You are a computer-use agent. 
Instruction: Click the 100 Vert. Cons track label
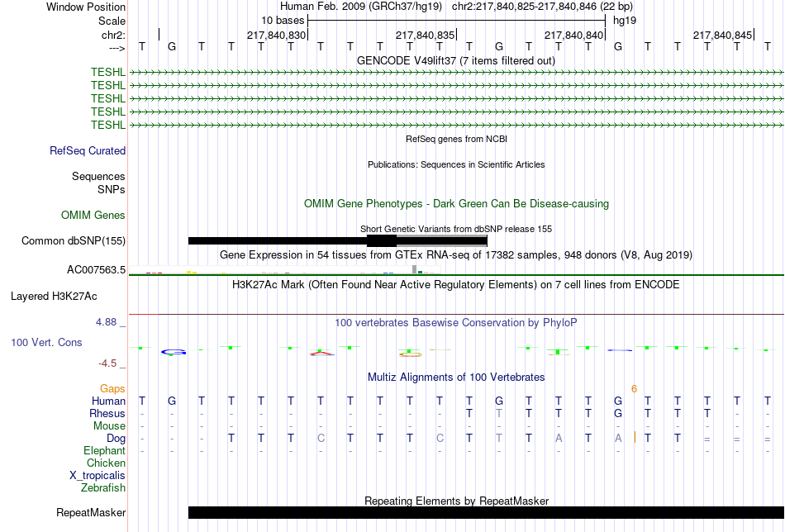click(46, 342)
